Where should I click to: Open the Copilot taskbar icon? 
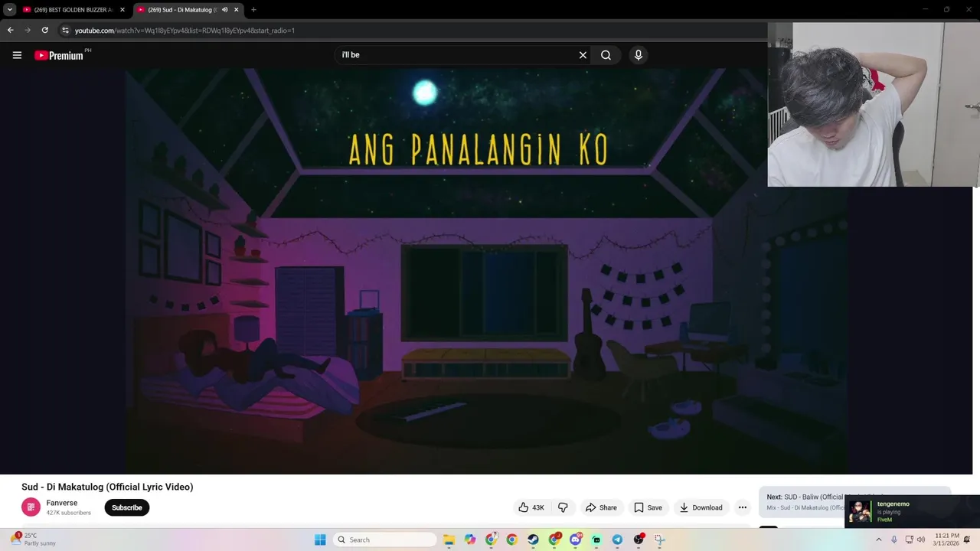(x=470, y=540)
